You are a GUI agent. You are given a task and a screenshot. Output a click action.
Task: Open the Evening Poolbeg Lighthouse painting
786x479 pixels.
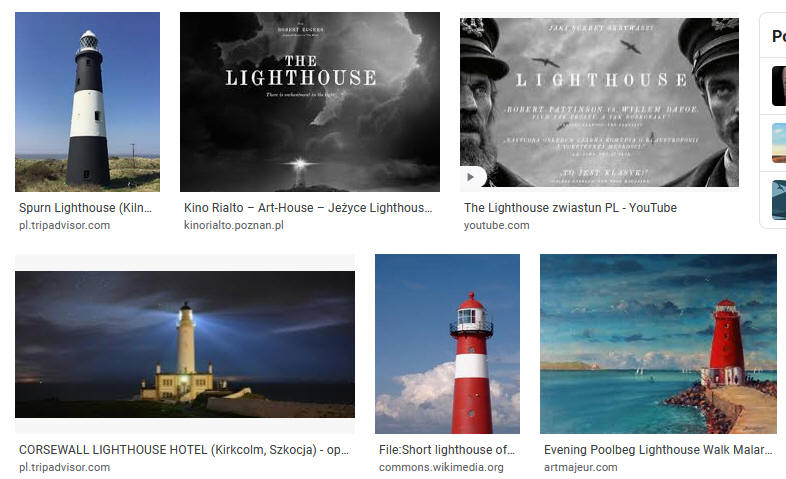pyautogui.click(x=658, y=344)
